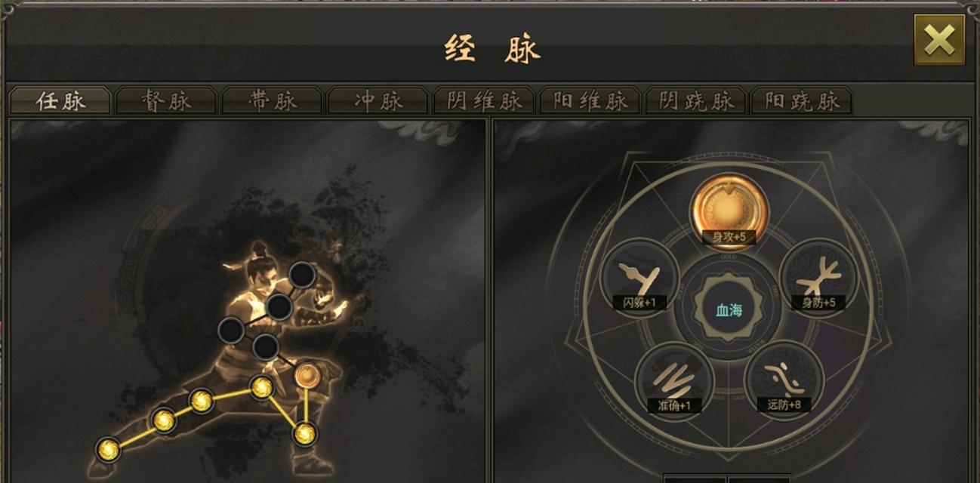Select the 阴维脉 tab

484,101
